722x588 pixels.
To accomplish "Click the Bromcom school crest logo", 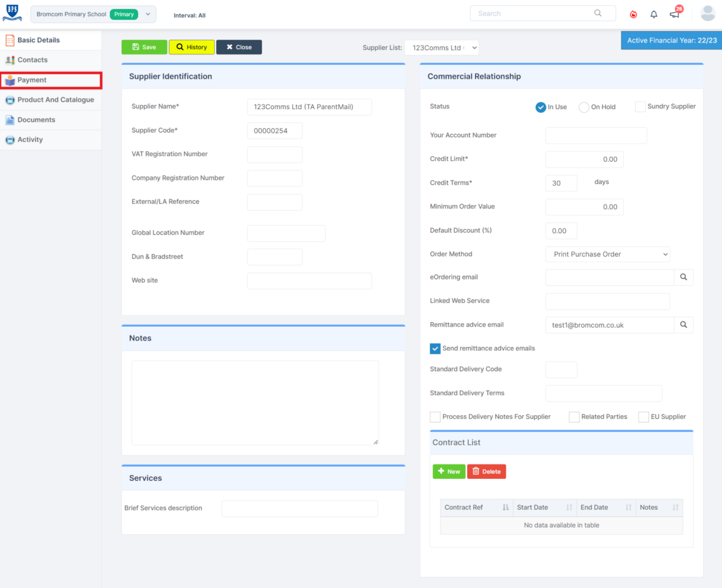I will pos(12,13).
